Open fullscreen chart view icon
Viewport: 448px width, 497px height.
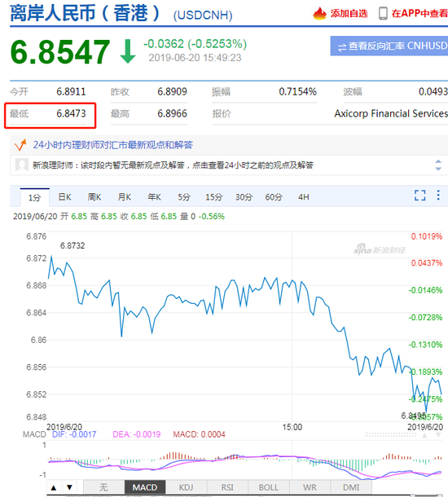[x=420, y=196]
